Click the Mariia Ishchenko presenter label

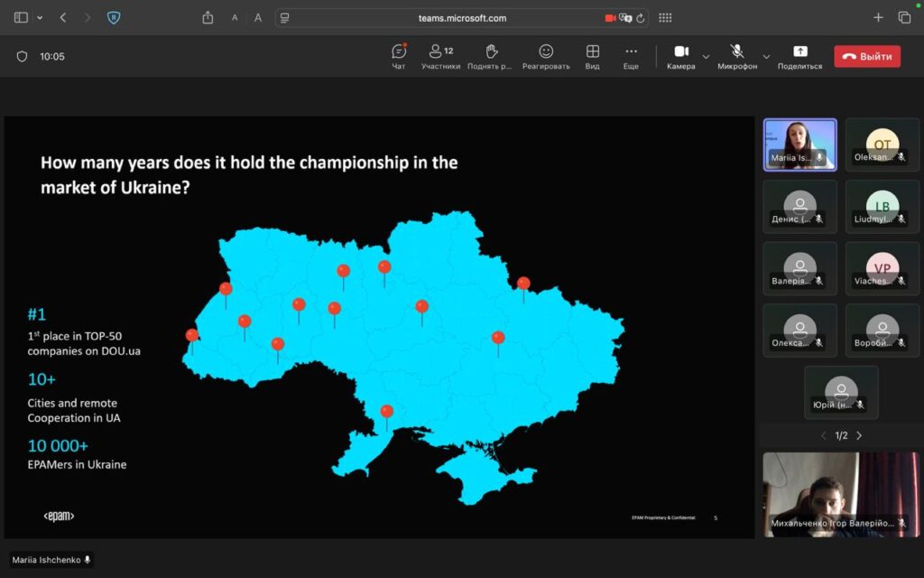(x=51, y=560)
